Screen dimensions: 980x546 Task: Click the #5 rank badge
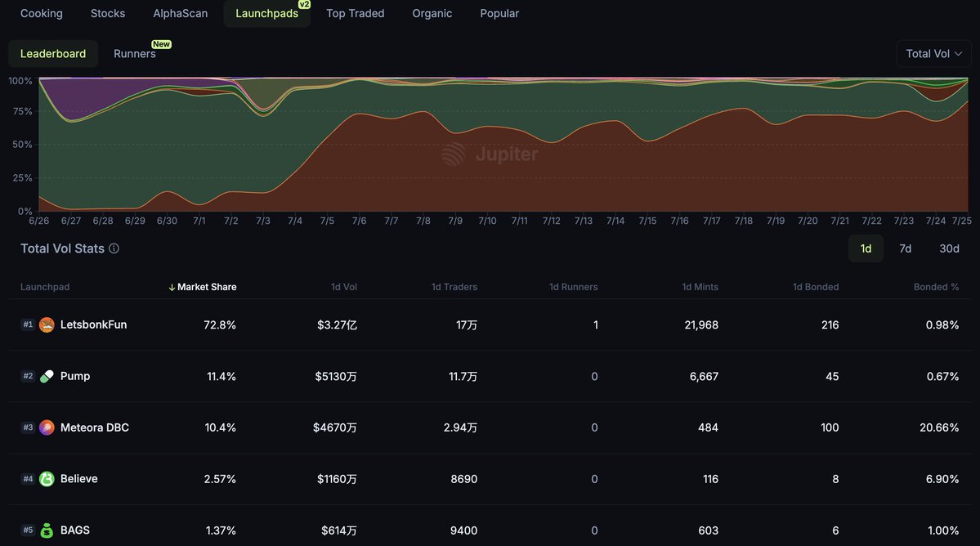click(x=28, y=530)
